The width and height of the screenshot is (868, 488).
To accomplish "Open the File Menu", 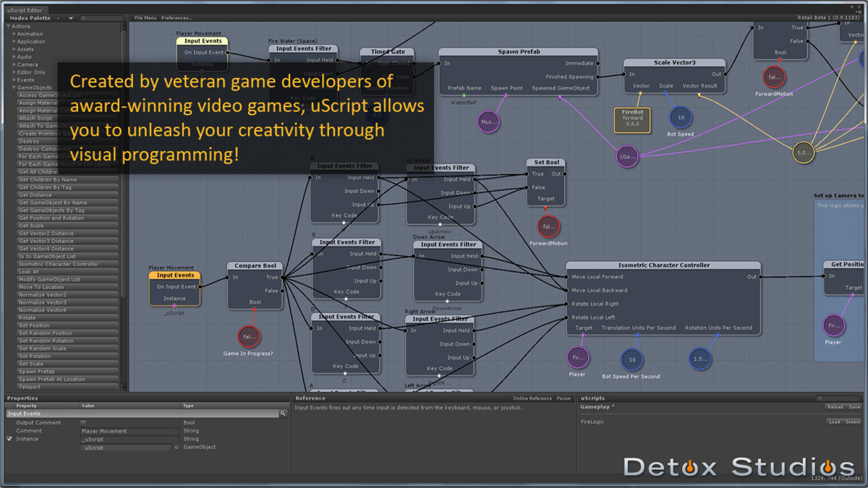I will click(145, 17).
